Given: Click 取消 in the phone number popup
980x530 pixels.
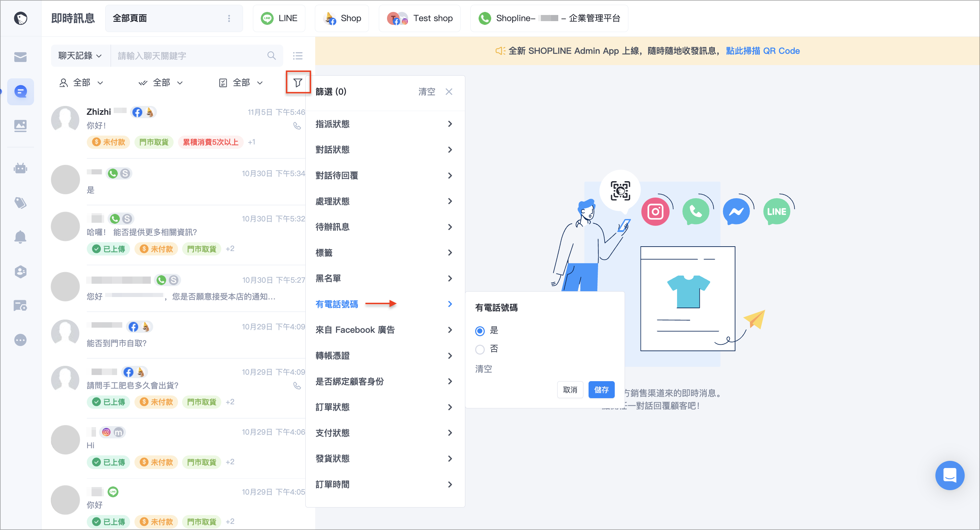Looking at the screenshot, I should 570,390.
